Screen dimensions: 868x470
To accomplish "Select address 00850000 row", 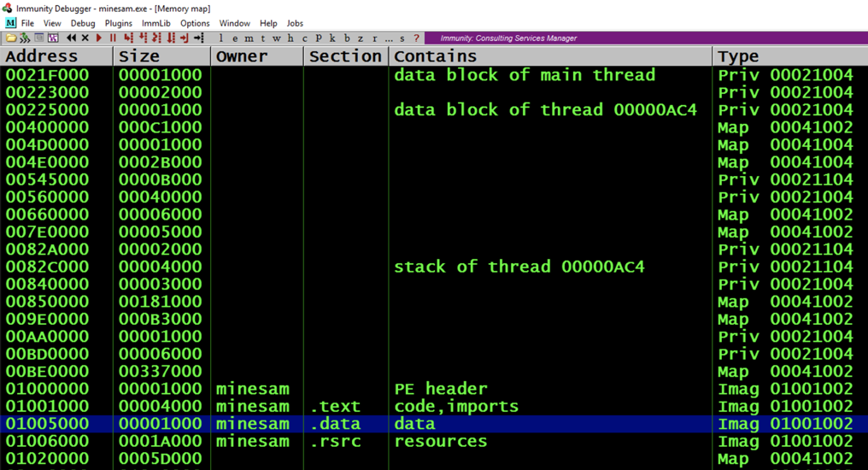I will point(434,302).
